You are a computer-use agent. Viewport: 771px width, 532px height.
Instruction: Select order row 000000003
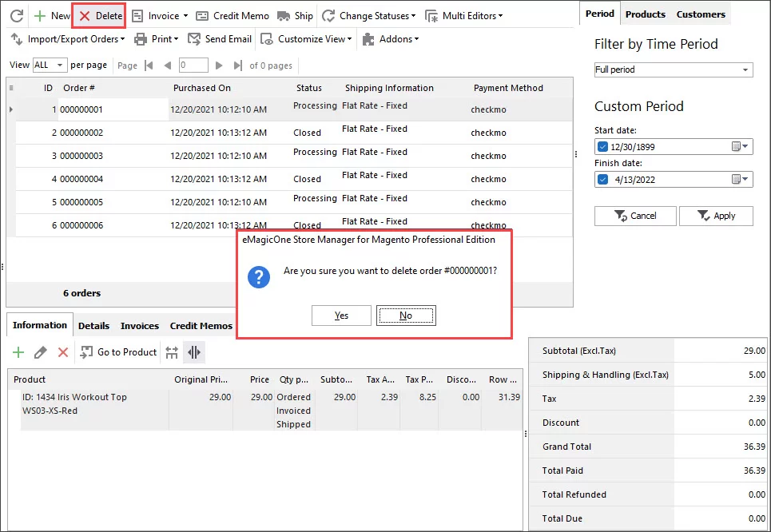pyautogui.click(x=294, y=156)
